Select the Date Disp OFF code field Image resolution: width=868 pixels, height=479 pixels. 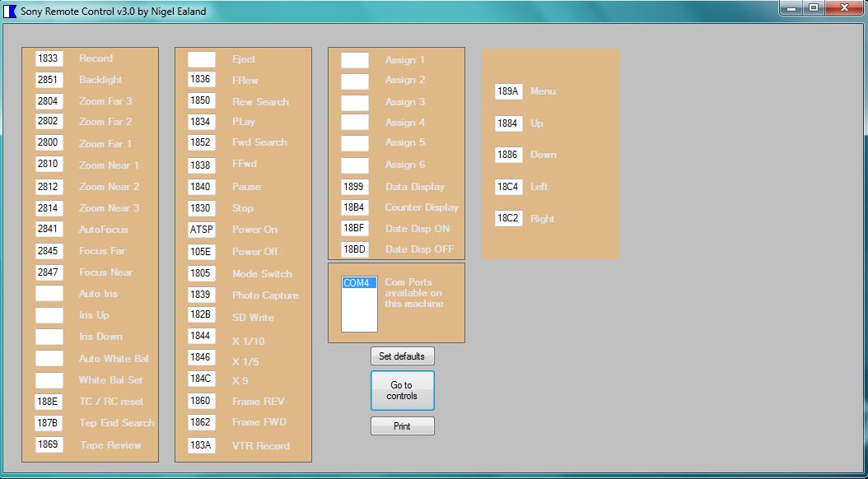click(x=355, y=249)
